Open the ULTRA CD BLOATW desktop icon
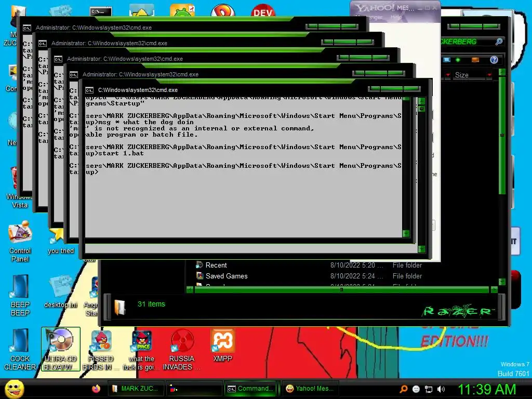The height and width of the screenshot is (399, 532). click(60, 349)
